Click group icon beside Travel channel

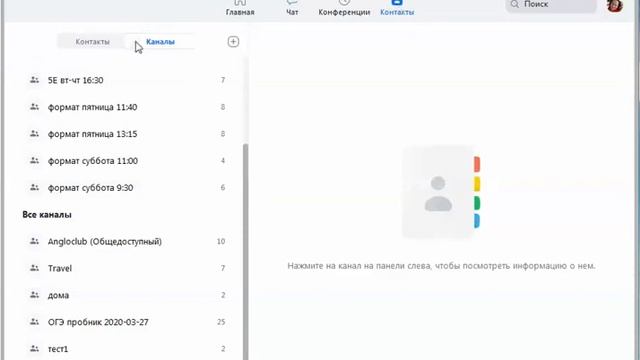point(35,268)
